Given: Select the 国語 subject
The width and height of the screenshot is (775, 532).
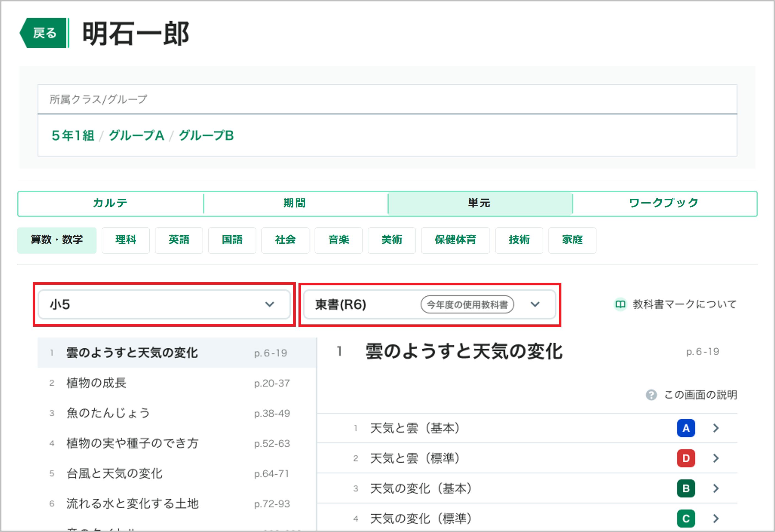Looking at the screenshot, I should pos(232,240).
